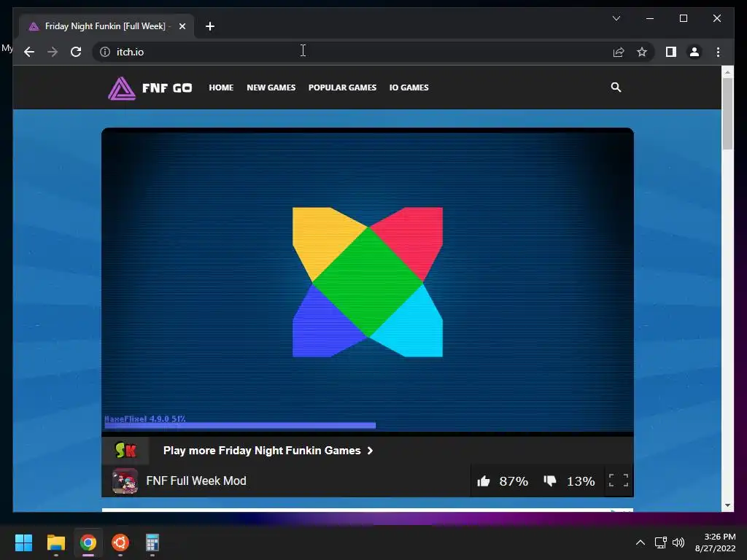Click the FNF Full Week Mod title
The image size is (747, 560).
pos(196,481)
